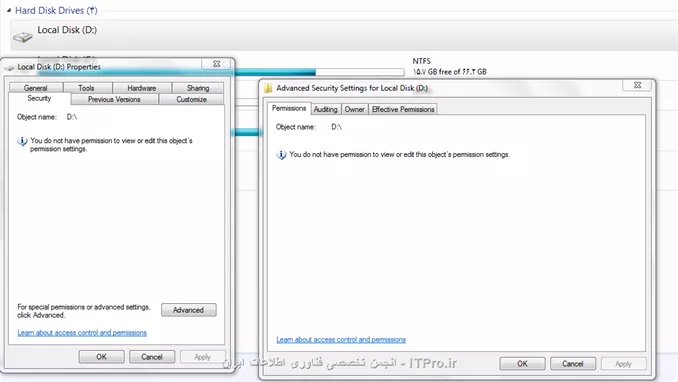The height and width of the screenshot is (382, 678).
Task: Click Apply in Local Disk Properties
Action: [x=202, y=357]
